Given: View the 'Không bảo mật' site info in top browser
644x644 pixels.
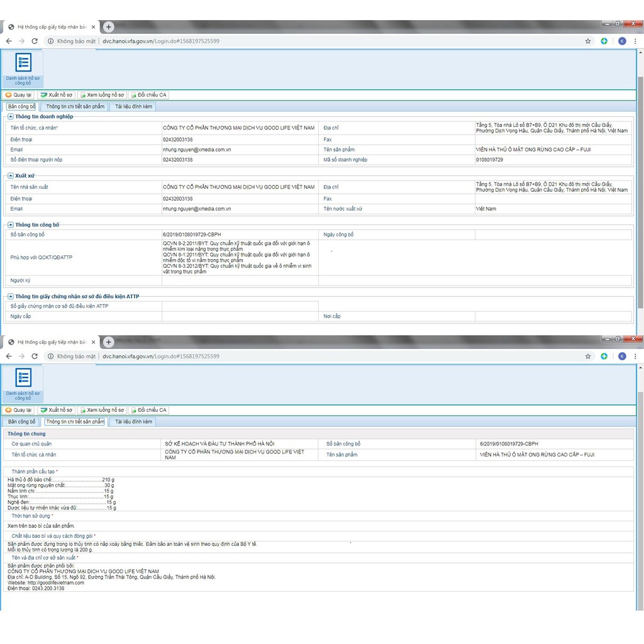Looking at the screenshot, I should (x=71, y=41).
